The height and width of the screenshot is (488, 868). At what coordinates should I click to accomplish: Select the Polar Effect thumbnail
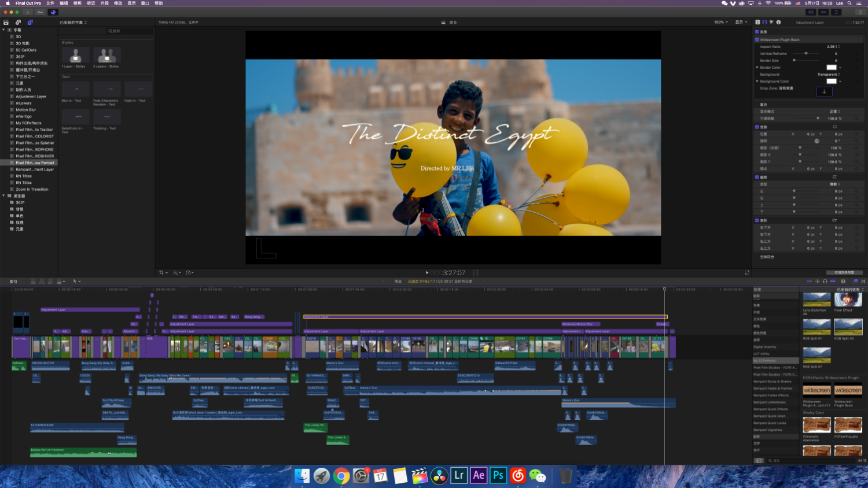[848, 300]
